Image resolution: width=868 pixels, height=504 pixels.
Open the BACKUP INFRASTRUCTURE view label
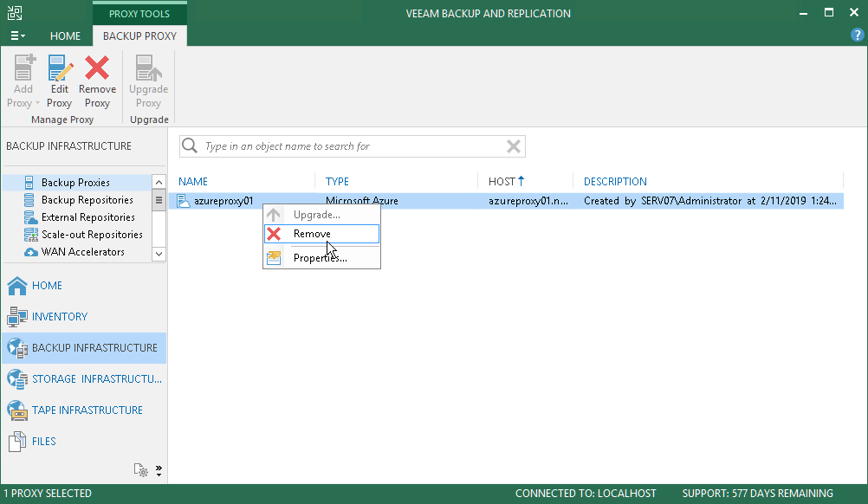pyautogui.click(x=94, y=348)
